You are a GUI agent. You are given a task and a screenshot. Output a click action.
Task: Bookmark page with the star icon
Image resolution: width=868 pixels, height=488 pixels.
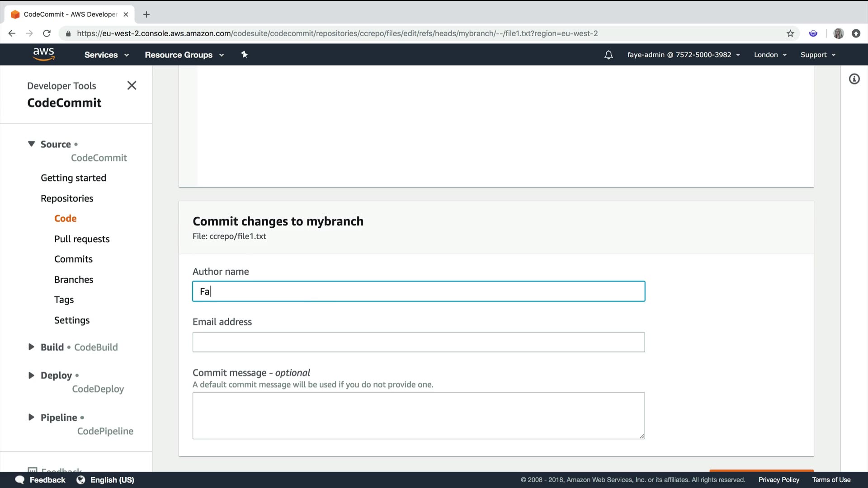tap(790, 33)
